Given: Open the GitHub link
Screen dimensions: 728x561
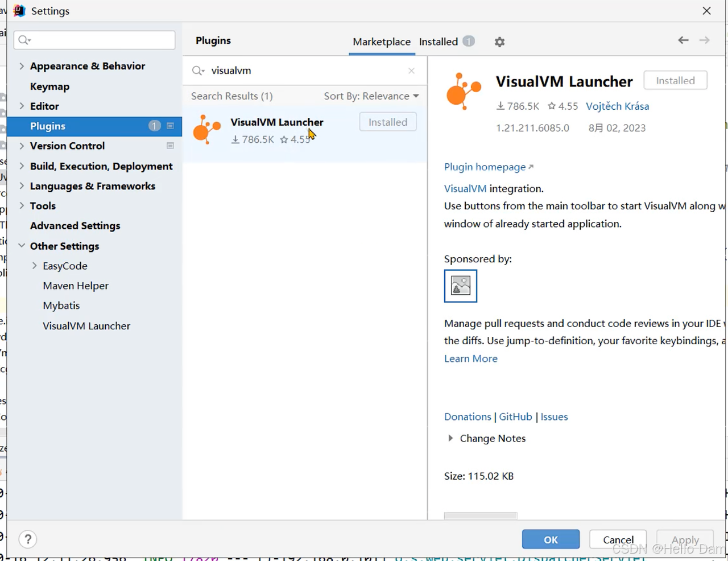Looking at the screenshot, I should pyautogui.click(x=515, y=416).
